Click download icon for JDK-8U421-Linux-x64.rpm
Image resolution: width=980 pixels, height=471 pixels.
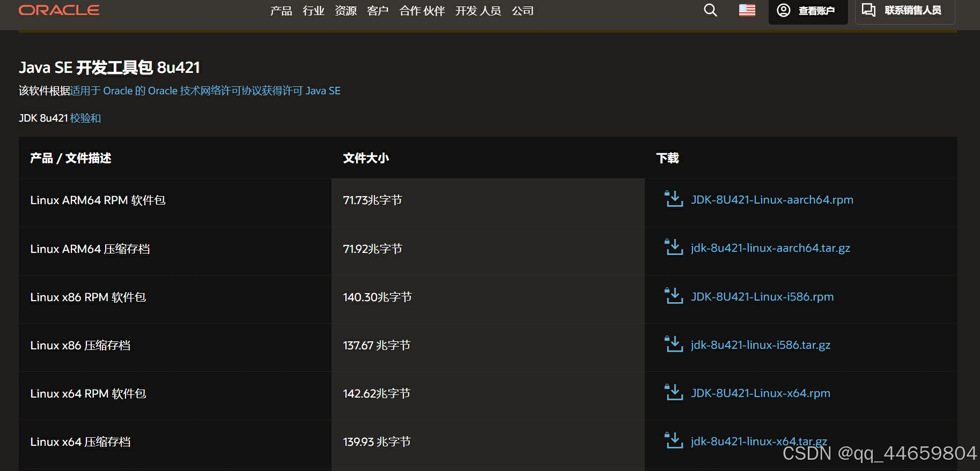[x=674, y=392]
